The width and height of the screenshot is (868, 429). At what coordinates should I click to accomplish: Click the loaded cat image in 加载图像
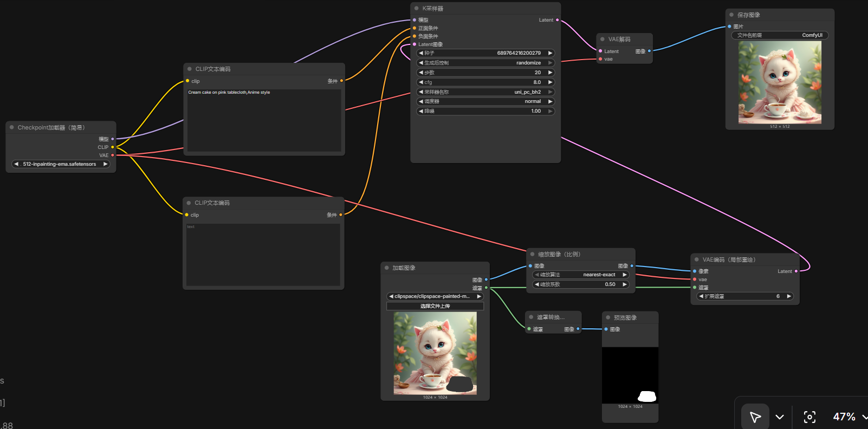[x=435, y=353]
